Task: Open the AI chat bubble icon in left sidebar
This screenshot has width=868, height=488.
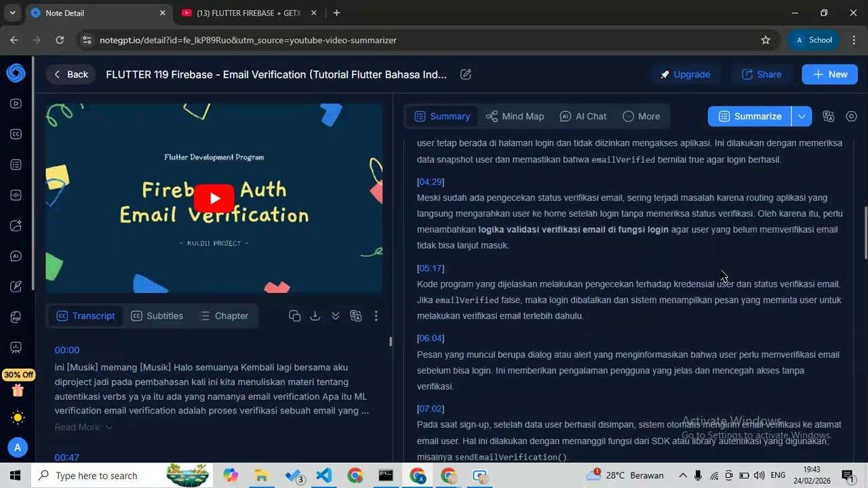Action: [x=16, y=256]
